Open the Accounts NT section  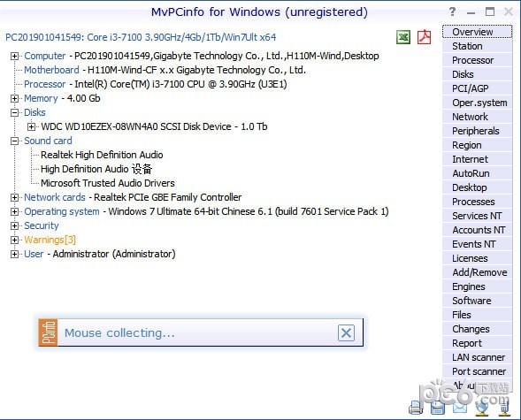pyautogui.click(x=477, y=230)
